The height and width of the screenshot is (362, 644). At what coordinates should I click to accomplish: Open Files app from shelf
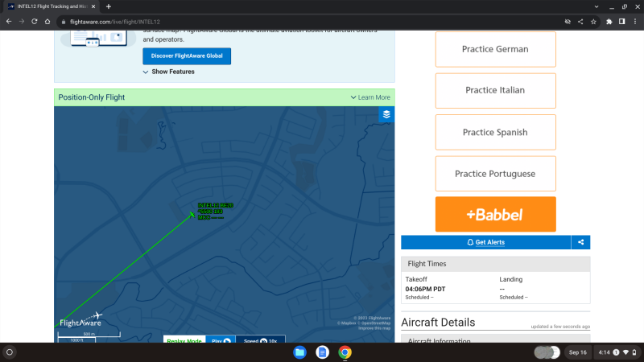coord(299,352)
